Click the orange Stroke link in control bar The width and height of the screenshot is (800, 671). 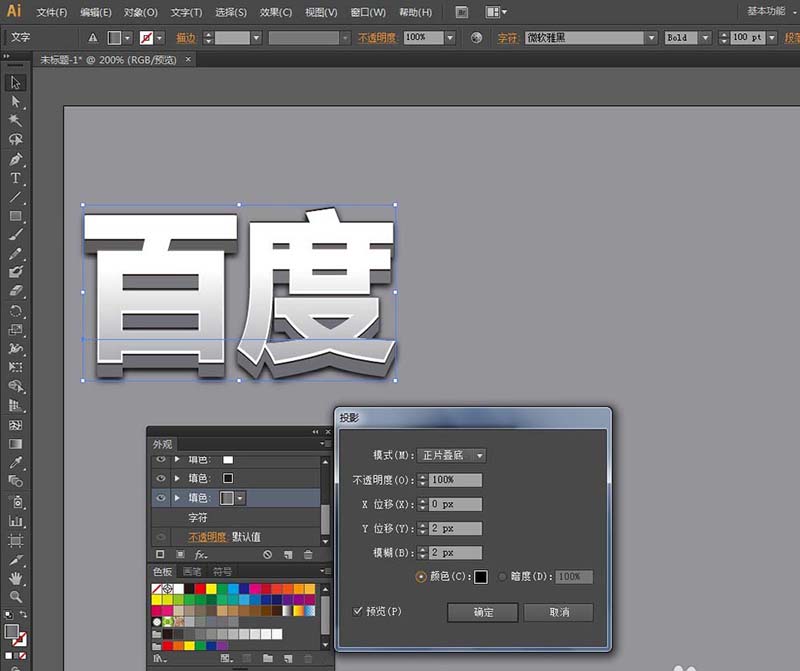186,38
